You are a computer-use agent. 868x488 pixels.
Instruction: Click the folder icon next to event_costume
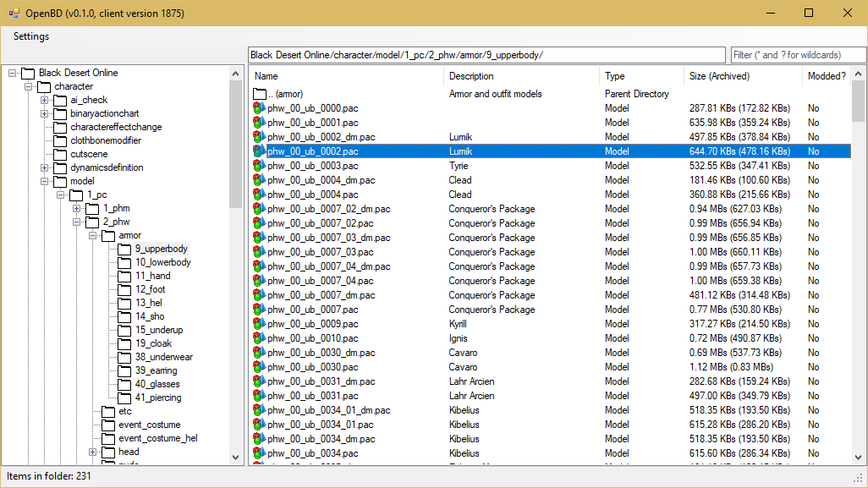pos(107,425)
